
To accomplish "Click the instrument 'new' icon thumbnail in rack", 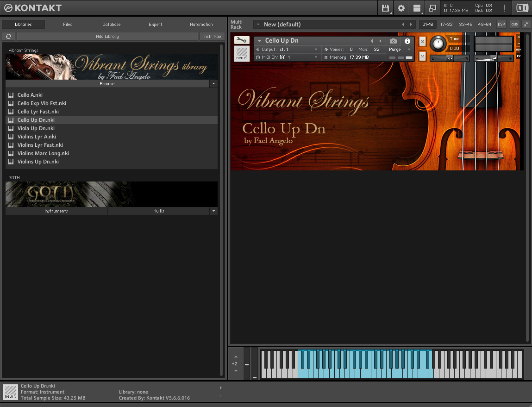I will pos(242,54).
